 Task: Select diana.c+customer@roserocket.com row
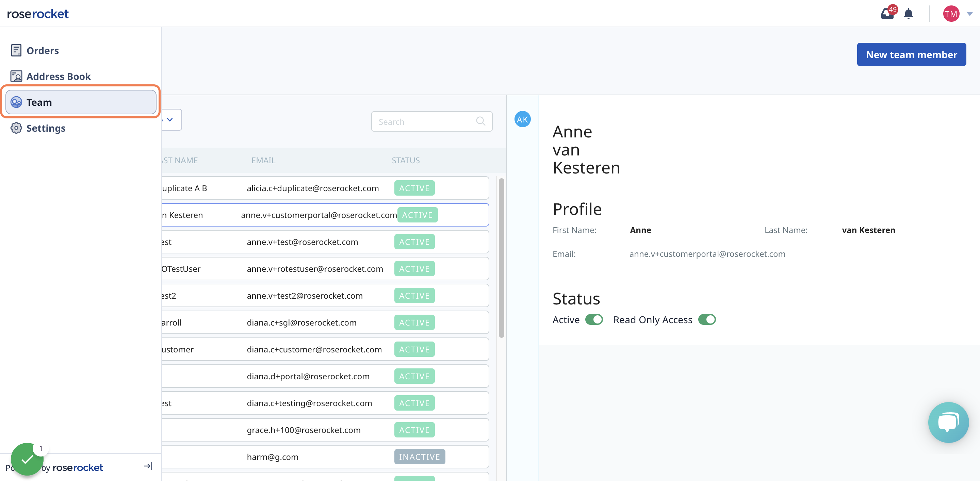tap(325, 349)
